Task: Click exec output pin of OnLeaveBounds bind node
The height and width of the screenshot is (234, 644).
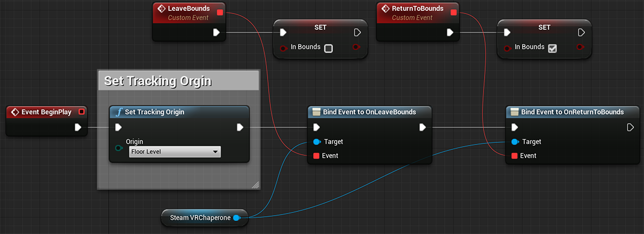Action: click(422, 127)
